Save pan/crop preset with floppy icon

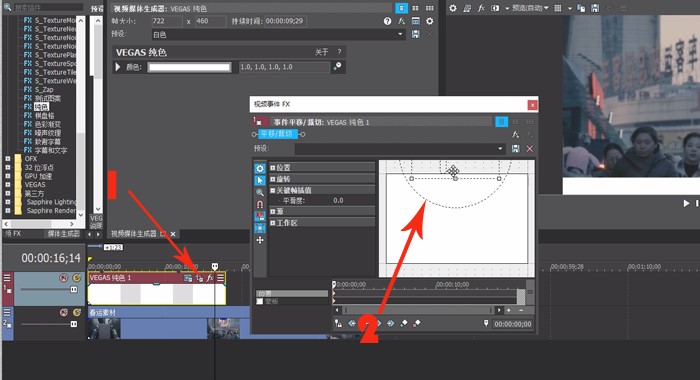pos(516,149)
